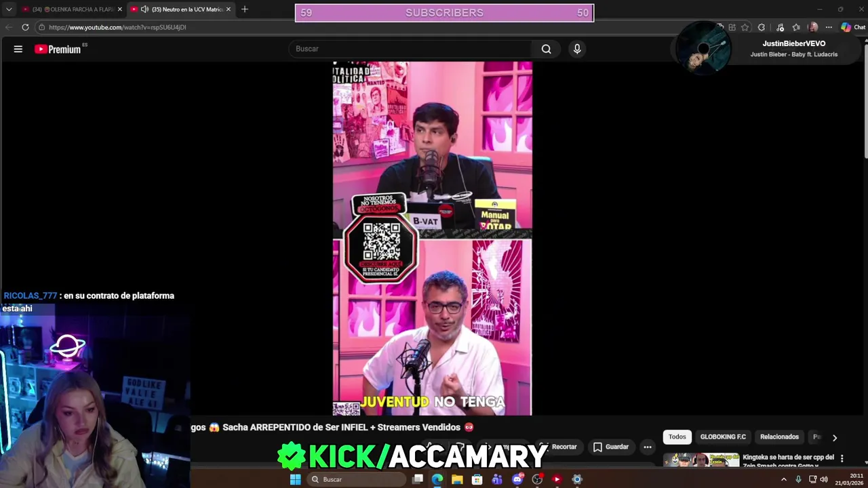Screen dimensions: 868x488
Task: Add page to favorites star icon
Action: 745,27
